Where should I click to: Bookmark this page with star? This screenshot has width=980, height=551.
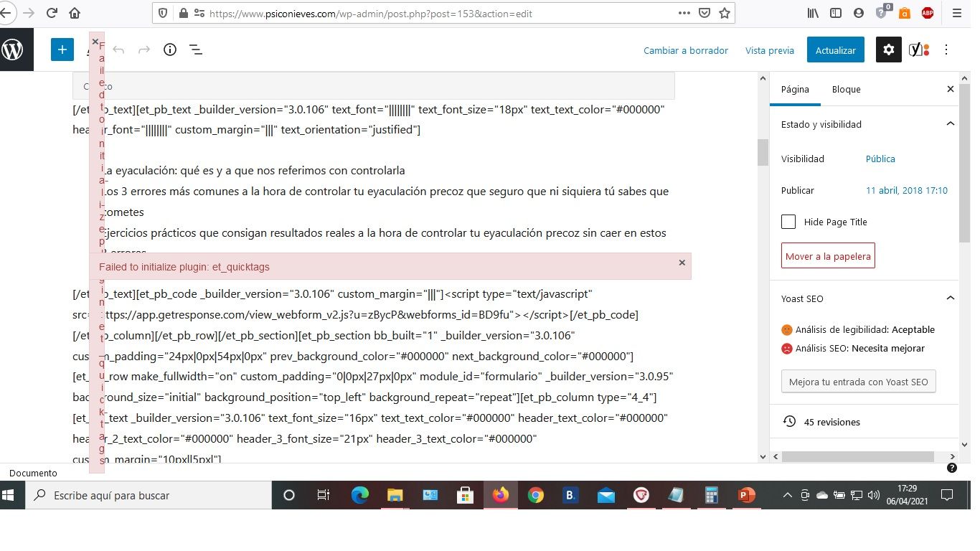click(725, 13)
